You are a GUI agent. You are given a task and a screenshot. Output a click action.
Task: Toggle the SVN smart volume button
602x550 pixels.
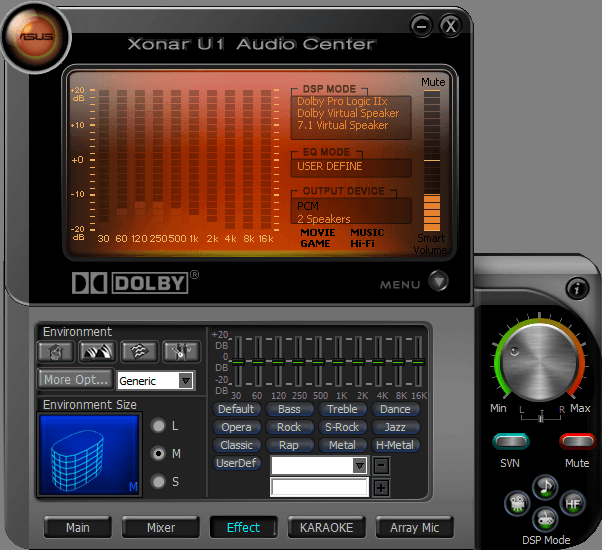click(x=511, y=441)
